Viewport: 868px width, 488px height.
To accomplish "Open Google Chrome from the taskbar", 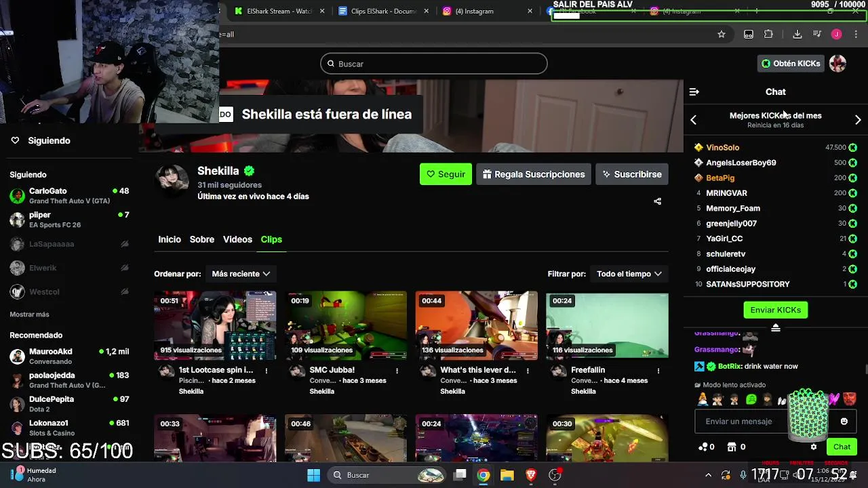I will click(x=483, y=475).
